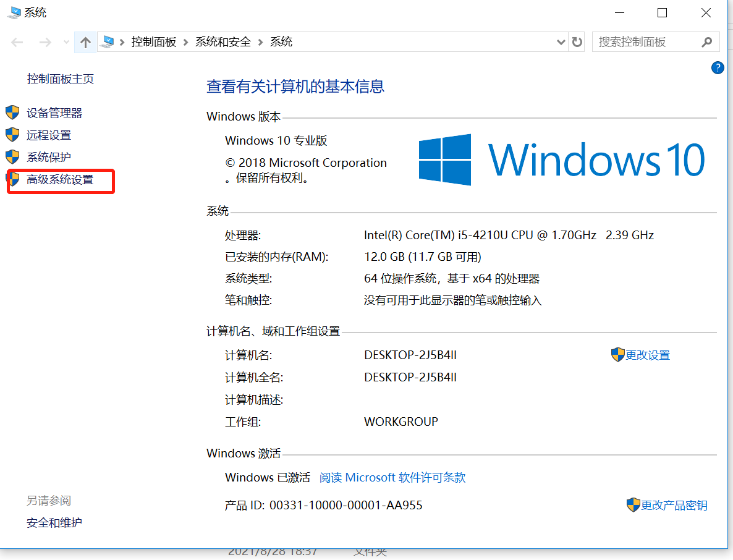Click the 计算机全名 value DESKTOP-2J5B4II
Image resolution: width=733 pixels, height=560 pixels.
click(410, 377)
